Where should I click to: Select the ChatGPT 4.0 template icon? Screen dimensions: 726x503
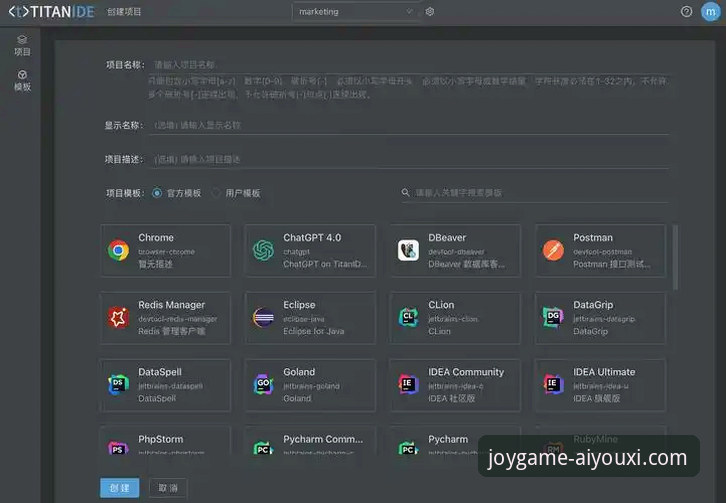[263, 250]
